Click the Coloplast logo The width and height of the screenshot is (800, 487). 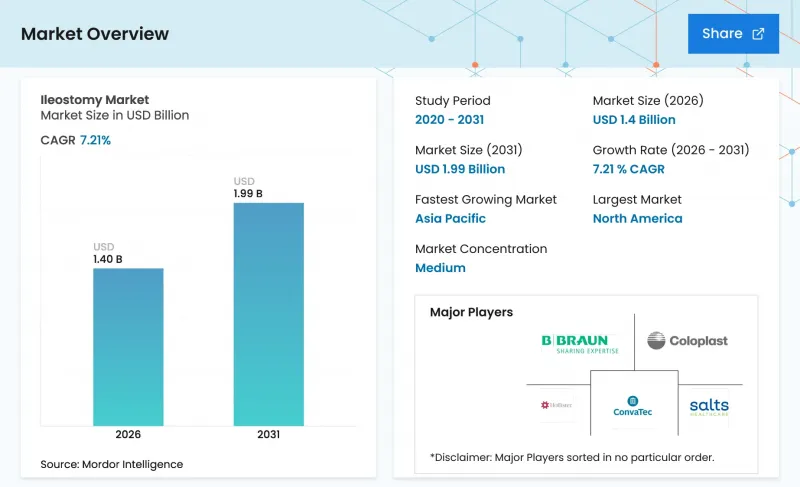pyautogui.click(x=687, y=341)
